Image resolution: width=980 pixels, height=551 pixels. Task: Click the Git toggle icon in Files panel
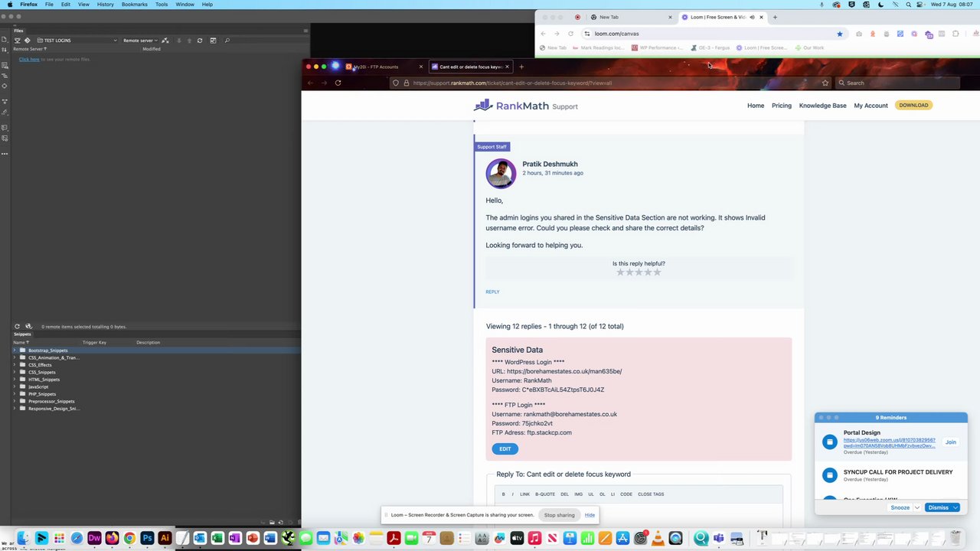tap(27, 41)
